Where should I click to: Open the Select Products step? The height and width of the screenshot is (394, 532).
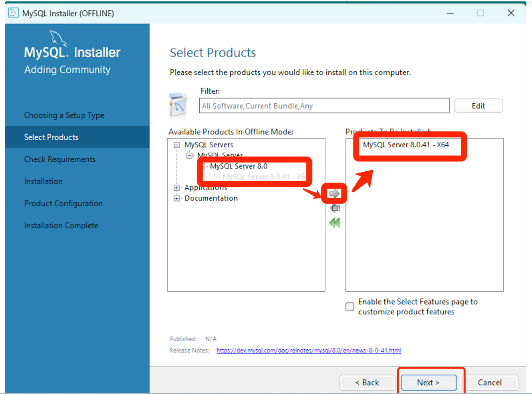[51, 137]
